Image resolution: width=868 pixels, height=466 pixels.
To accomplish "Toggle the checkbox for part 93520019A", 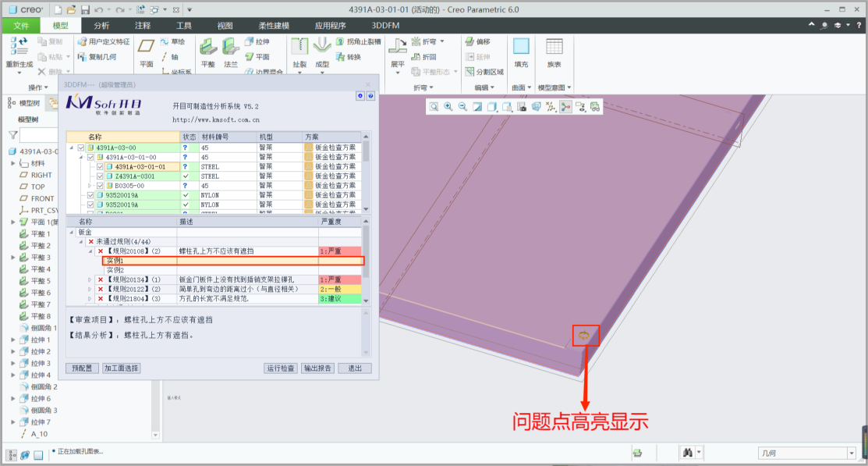I will click(x=90, y=196).
